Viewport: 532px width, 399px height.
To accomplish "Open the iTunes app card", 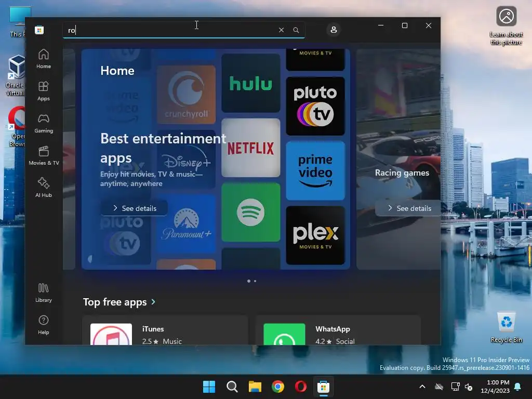I will 165,330.
